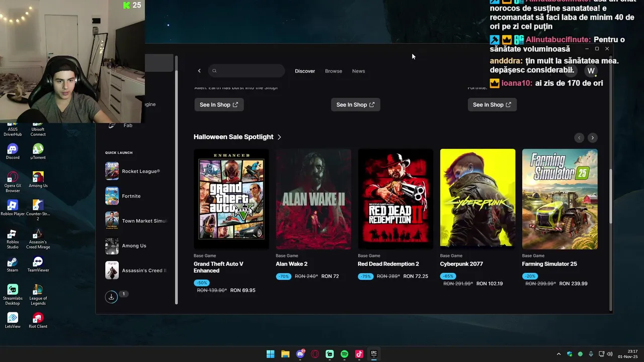
Task: Open the Counter-Strike 2 desktop shortcut
Action: coord(38,210)
